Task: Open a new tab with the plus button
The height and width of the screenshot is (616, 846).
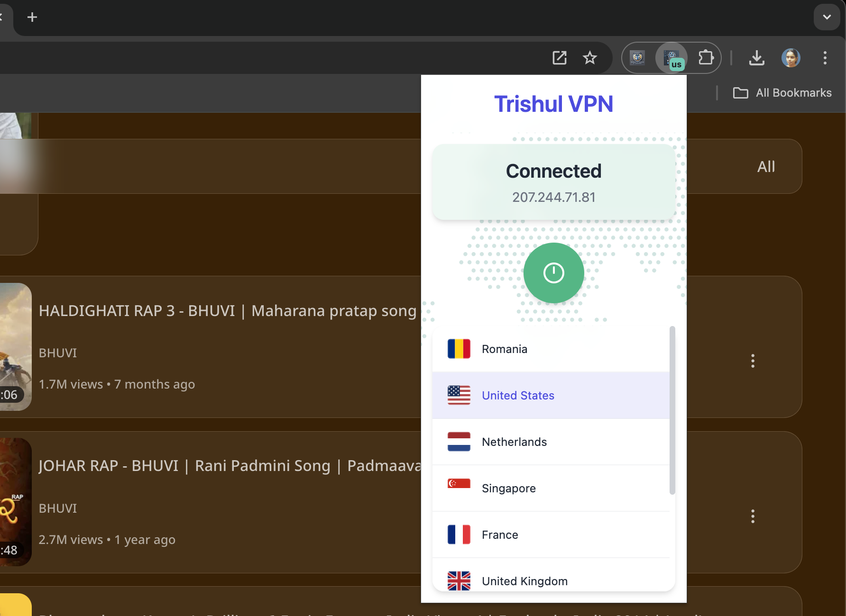Action: (x=32, y=17)
